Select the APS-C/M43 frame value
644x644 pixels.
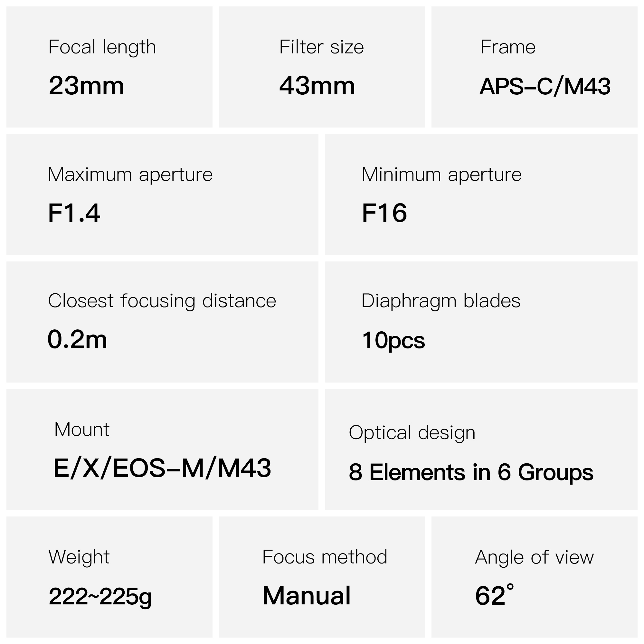pos(545,86)
